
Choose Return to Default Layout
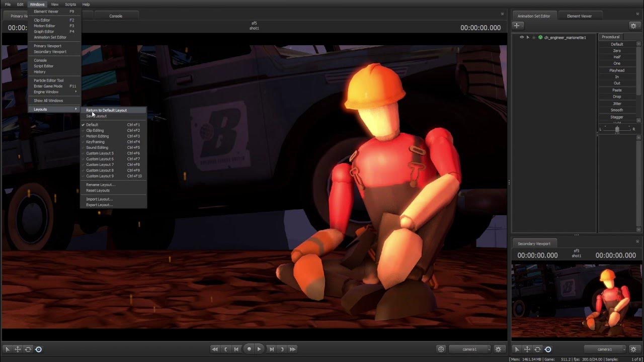pyautogui.click(x=113, y=110)
